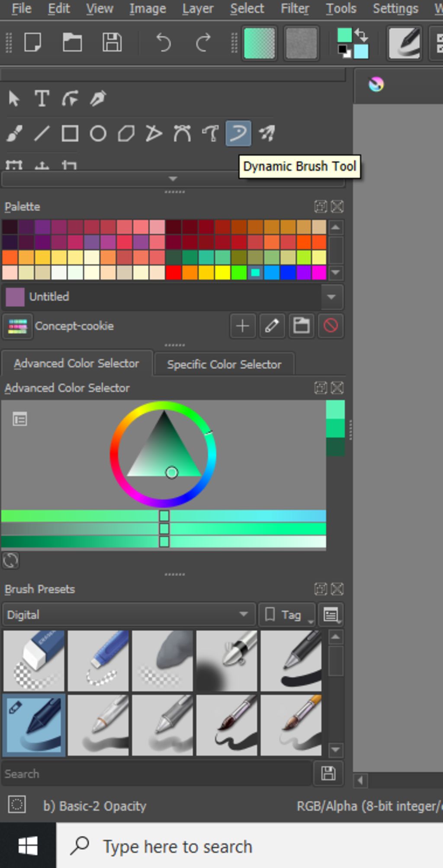443x868 pixels.
Task: Select the Rectangle tool
Action: tap(70, 134)
